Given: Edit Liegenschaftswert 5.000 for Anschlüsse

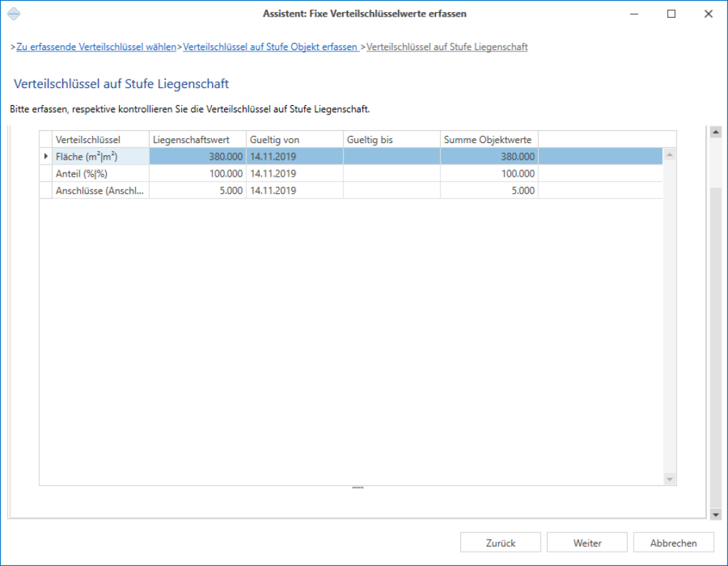Looking at the screenshot, I should click(x=198, y=190).
